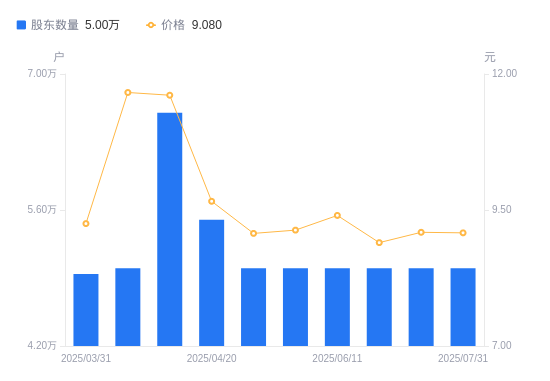Click the 2025/03/31 axis label
Viewport: 550px width, 381px height.
(86, 358)
